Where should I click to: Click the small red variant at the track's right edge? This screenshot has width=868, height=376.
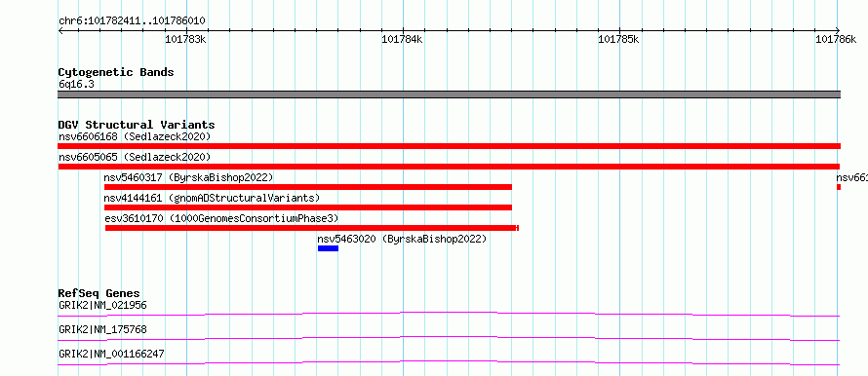click(839, 187)
